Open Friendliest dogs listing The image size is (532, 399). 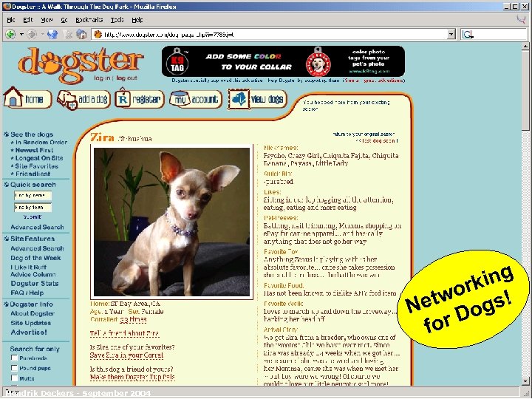(x=33, y=174)
